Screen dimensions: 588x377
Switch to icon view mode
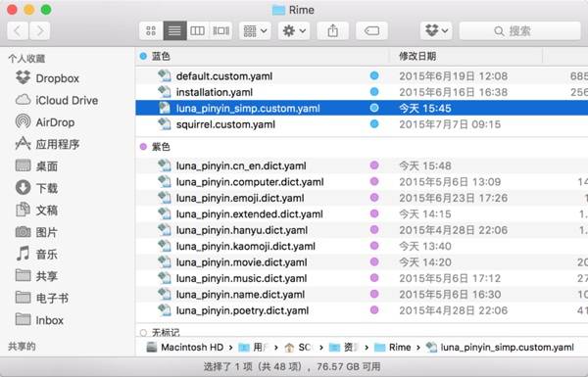pyautogui.click(x=151, y=30)
